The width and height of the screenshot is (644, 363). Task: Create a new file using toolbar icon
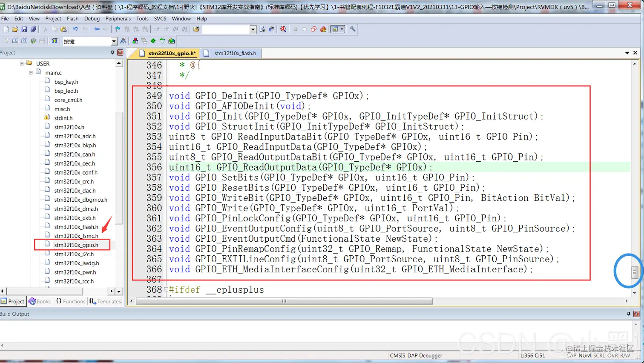(6, 29)
